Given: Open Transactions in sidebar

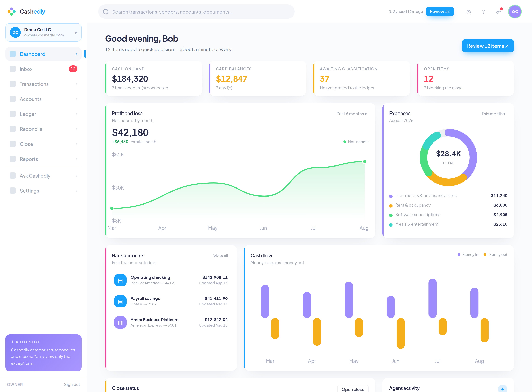Looking at the screenshot, I should point(43,84).
